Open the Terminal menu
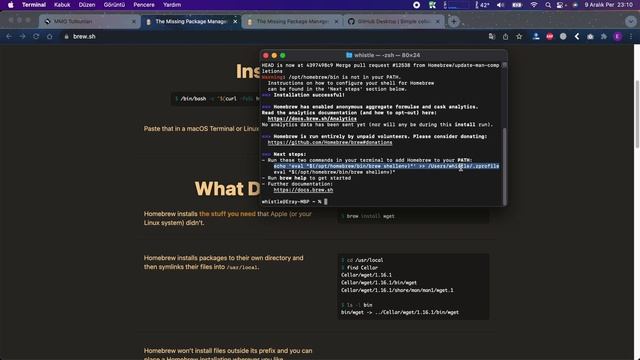This screenshot has width=640, height=360. 34,5
